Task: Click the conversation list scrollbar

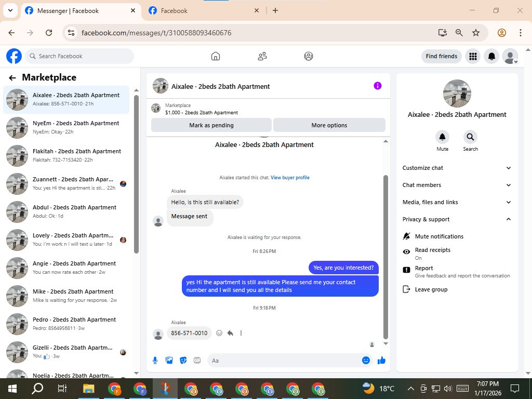Action: [137, 174]
